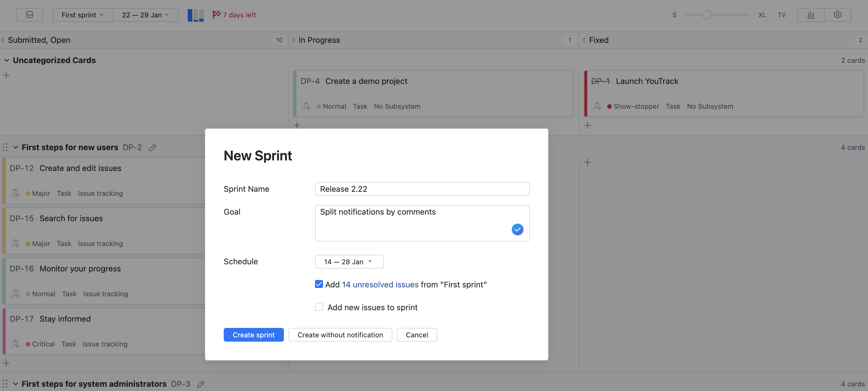
Task: Open the 14 — 28 Jan schedule dropdown
Action: pos(349,262)
